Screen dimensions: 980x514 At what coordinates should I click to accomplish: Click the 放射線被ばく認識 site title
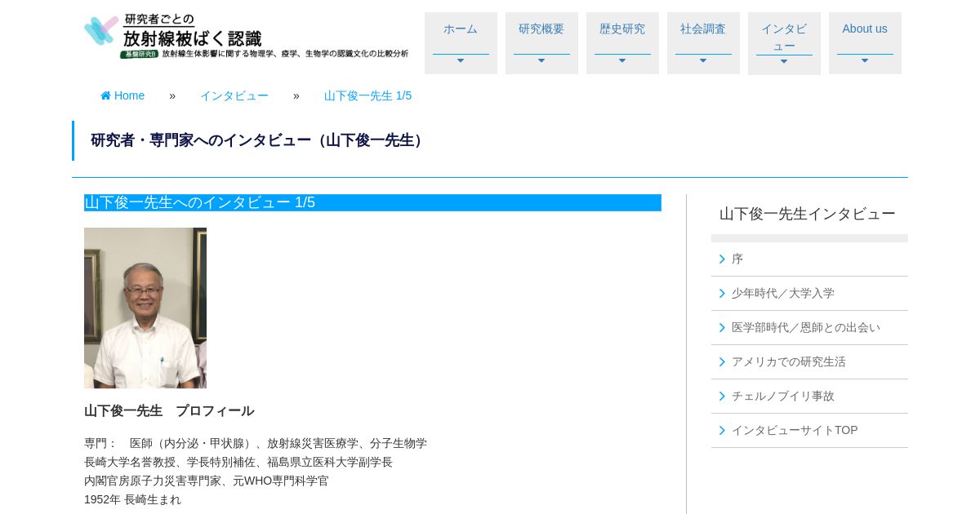(193, 38)
